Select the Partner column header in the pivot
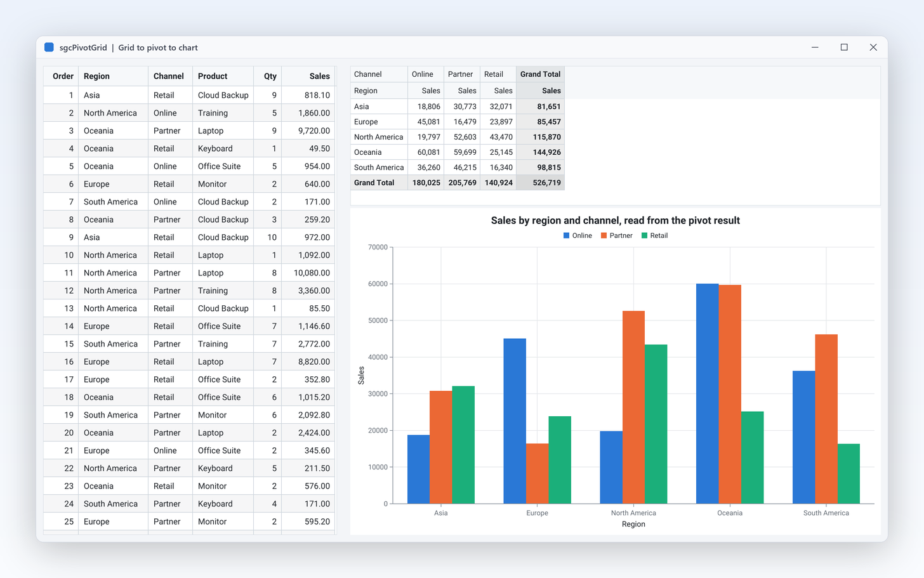 (462, 74)
